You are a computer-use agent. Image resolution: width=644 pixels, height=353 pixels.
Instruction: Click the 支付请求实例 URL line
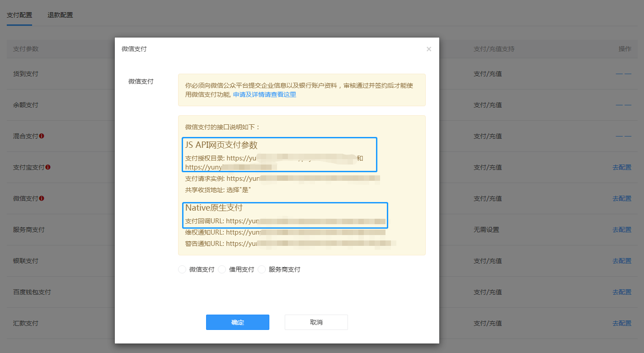pyautogui.click(x=282, y=179)
